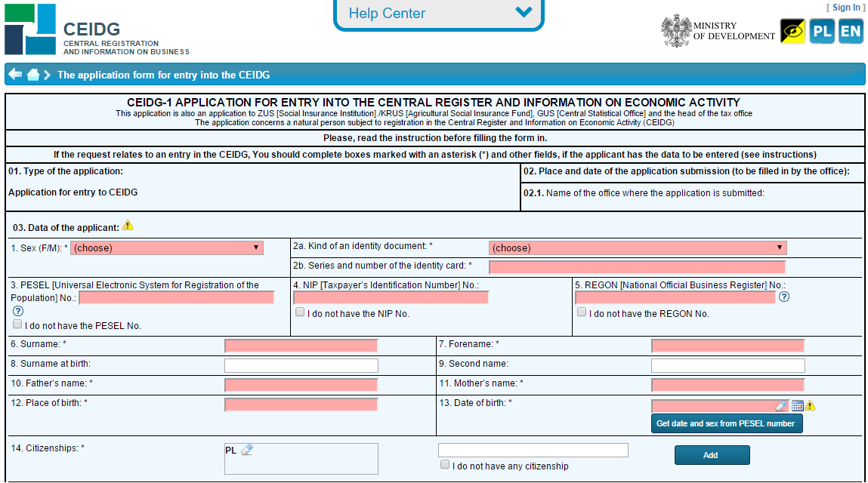Screen dimensions: 868x483
Task: Click the 'Application for entry to CEIDG' text
Action: [73, 192]
